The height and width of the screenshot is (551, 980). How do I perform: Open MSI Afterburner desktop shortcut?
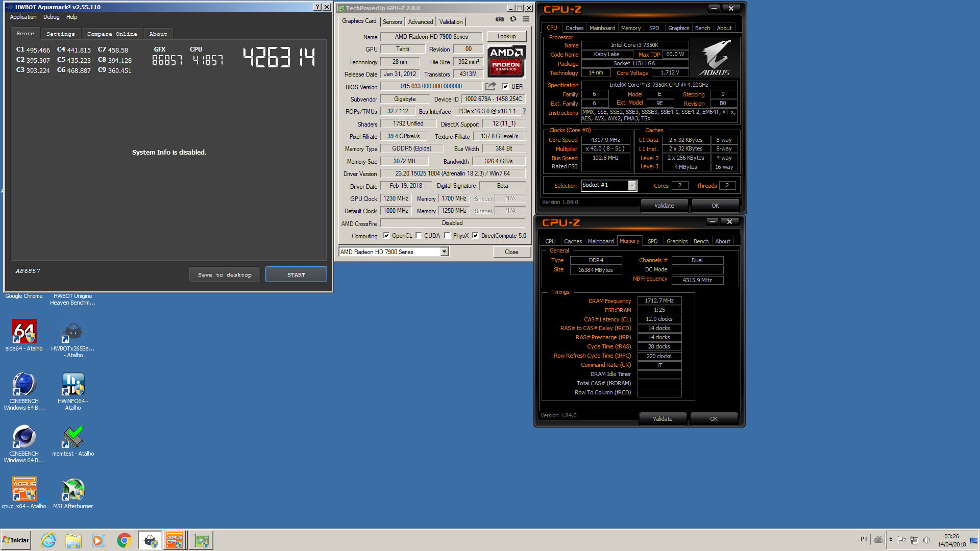pos(73,493)
